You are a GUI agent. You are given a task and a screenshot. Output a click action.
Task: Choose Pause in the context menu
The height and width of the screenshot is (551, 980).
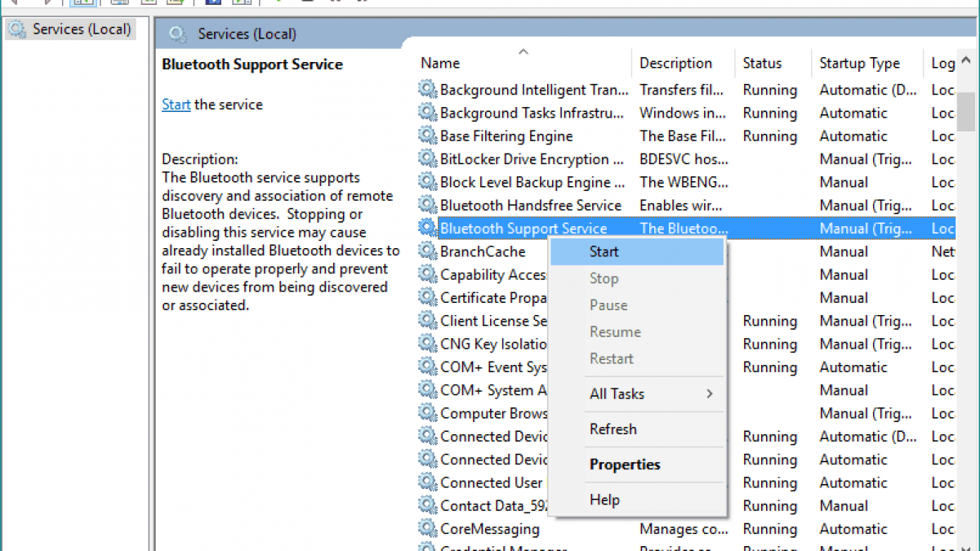637,304
